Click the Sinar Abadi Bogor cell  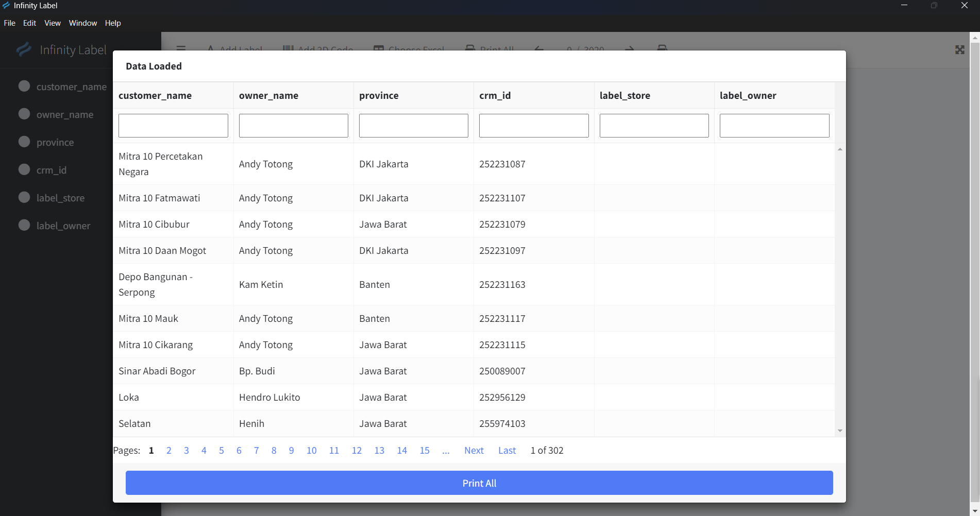(173, 371)
